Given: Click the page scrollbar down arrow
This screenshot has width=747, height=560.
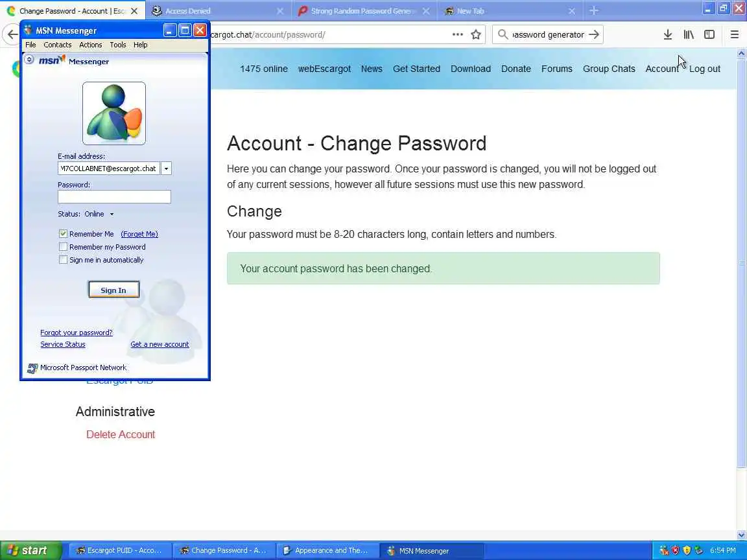Looking at the screenshot, I should [x=741, y=535].
